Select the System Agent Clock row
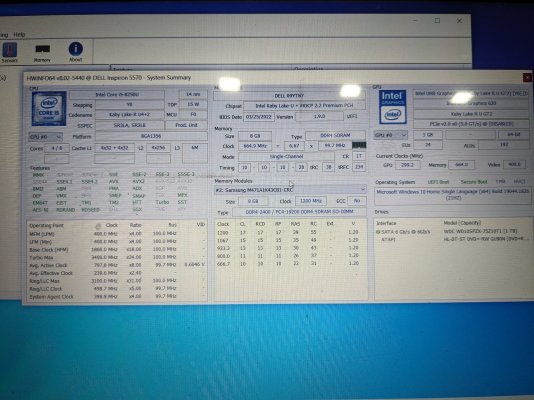The image size is (534, 400). (x=117, y=297)
